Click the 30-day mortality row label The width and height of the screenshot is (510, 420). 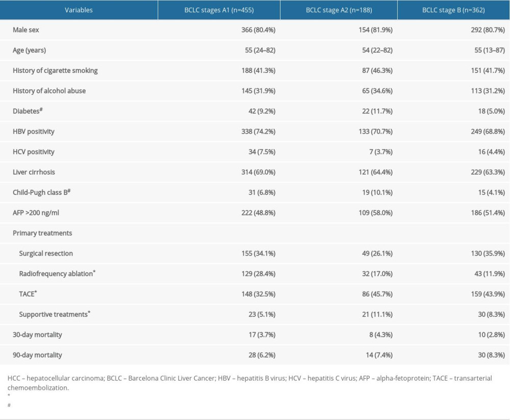[37, 335]
